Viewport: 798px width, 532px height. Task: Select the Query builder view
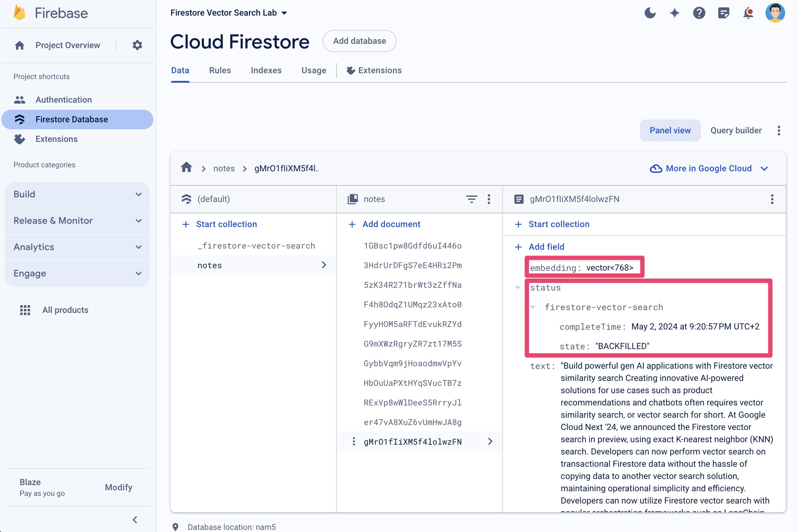pos(735,131)
